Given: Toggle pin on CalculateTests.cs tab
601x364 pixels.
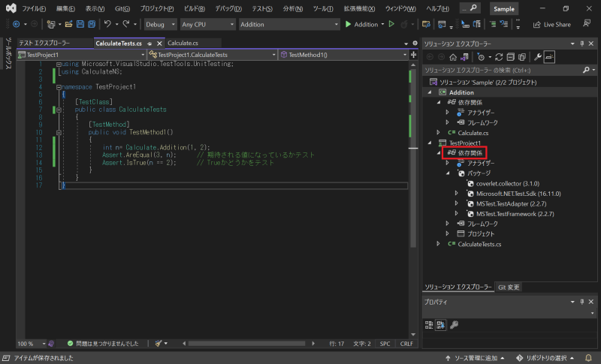Looking at the screenshot, I should point(149,44).
